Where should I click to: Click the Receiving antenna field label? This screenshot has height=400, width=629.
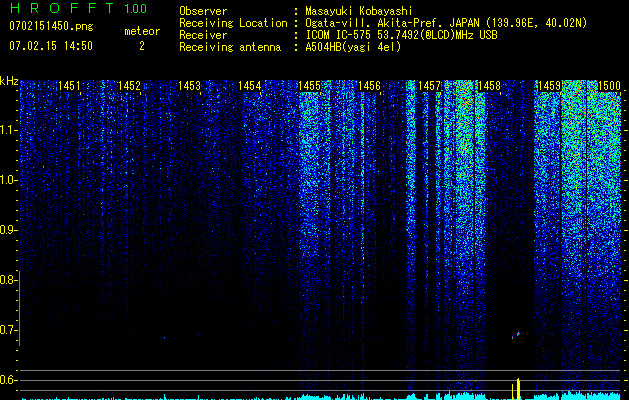click(x=230, y=47)
